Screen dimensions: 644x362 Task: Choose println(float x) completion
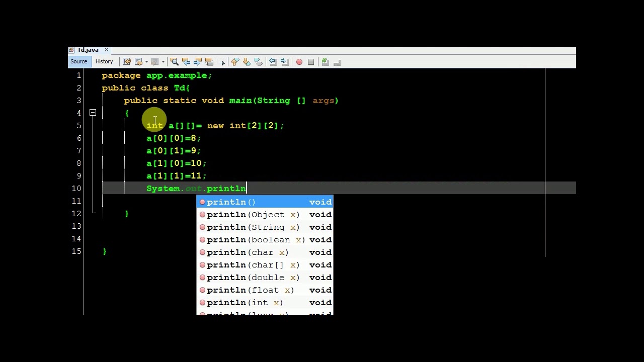(x=265, y=290)
